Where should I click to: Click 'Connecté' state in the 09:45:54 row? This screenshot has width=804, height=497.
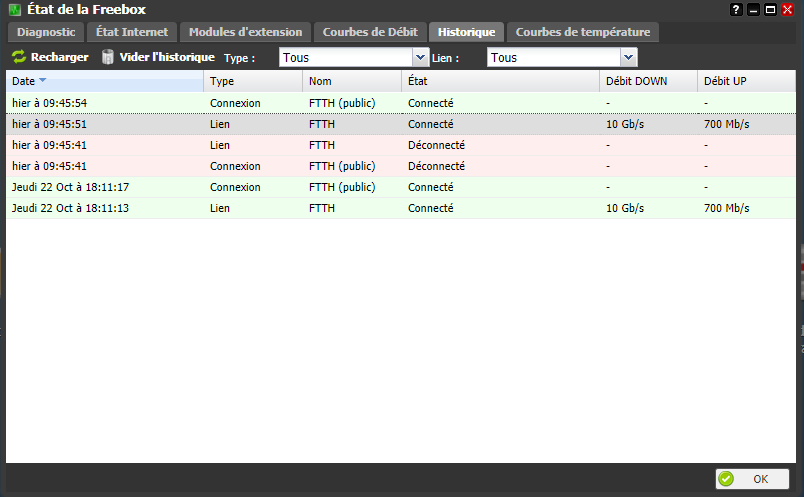pyautogui.click(x=431, y=103)
